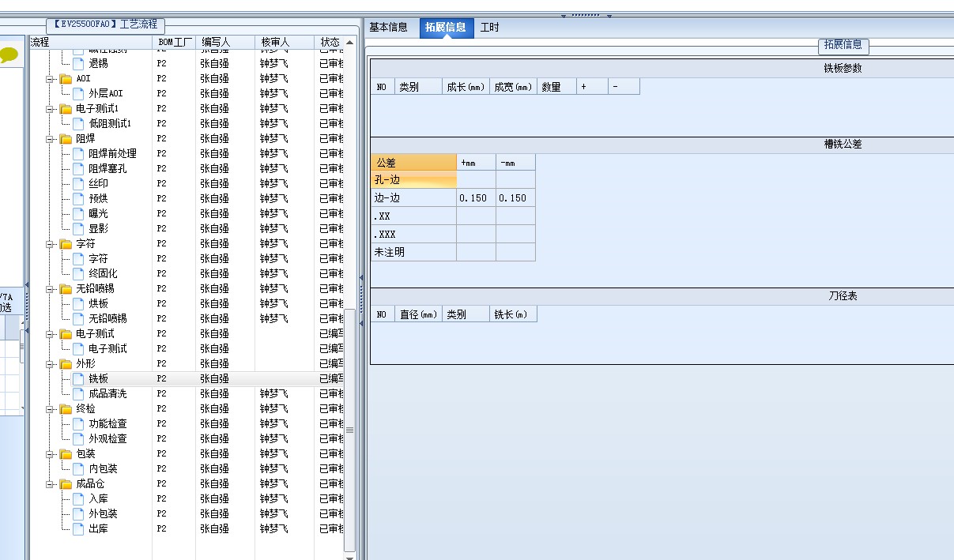The width and height of the screenshot is (954, 560).
Task: Click the document icon beside 无铅喷锡 child step
Action: coord(78,318)
